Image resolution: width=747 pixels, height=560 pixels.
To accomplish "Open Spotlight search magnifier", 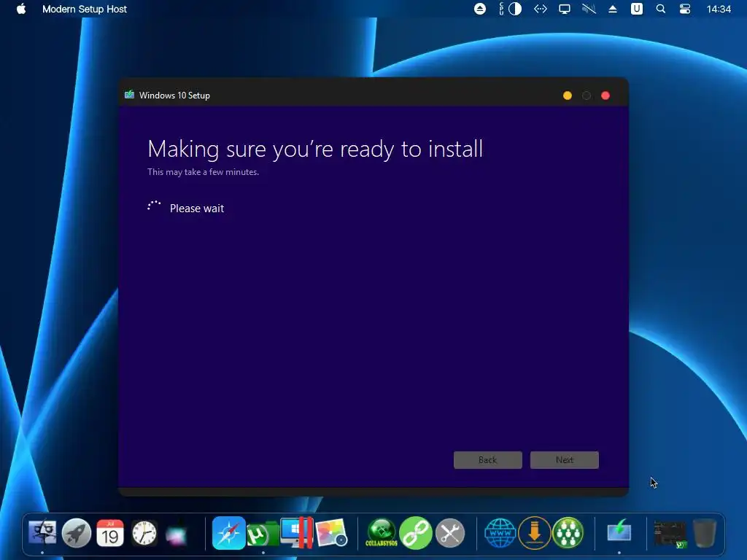I will [x=661, y=9].
